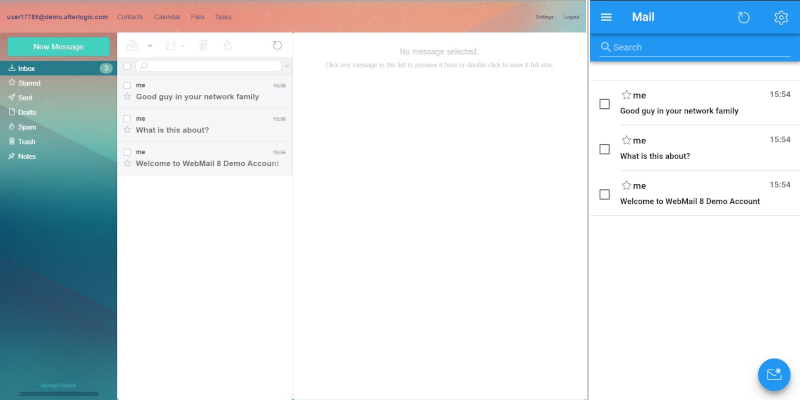Open the mobile settings gear
800x400 pixels.
[781, 17]
